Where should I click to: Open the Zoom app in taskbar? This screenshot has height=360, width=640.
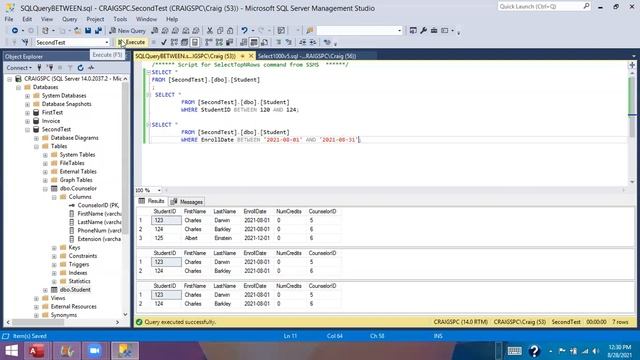(x=95, y=351)
